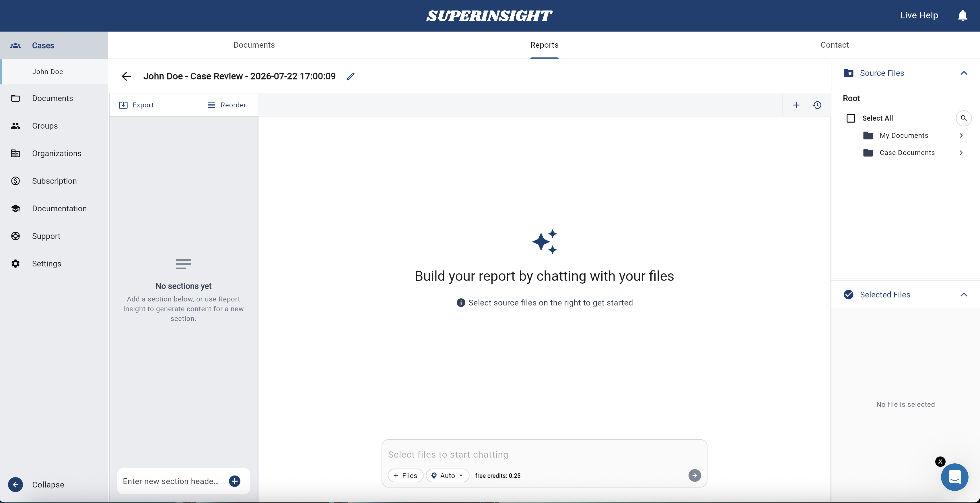Click the Documents folder sidebar icon
Screen dimensions: 980x503
pyautogui.click(x=15, y=98)
